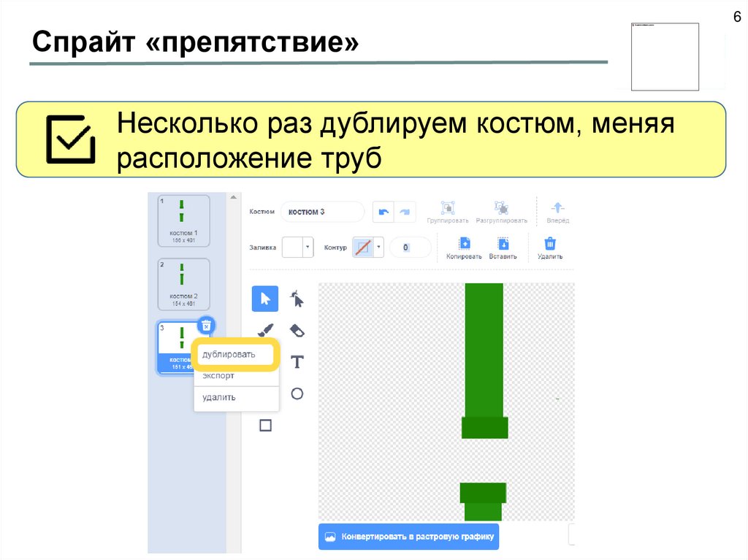Edit the costume name field костюм 3
This screenshot has height=560, width=748.
click(322, 212)
